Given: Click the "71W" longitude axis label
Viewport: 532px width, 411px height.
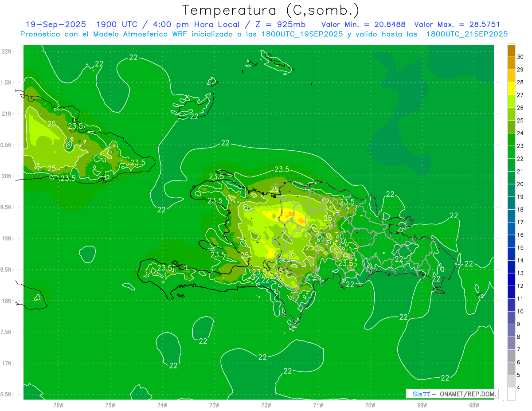Looking at the screenshot, I should coord(318,405).
